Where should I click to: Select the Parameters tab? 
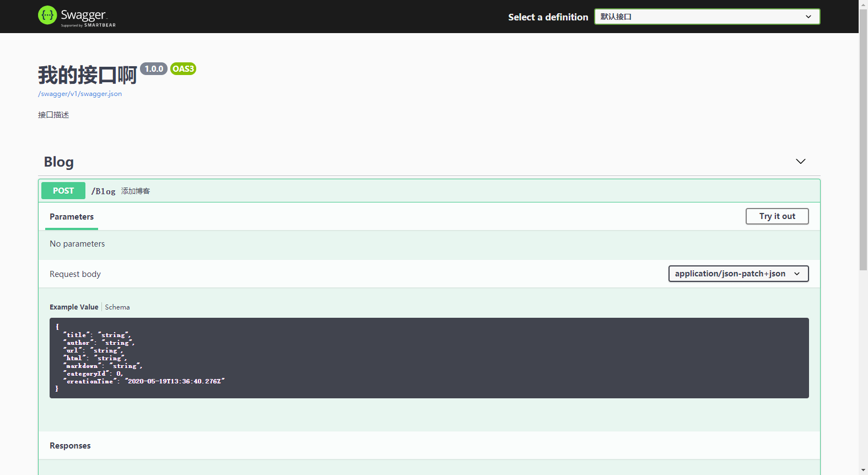click(72, 217)
